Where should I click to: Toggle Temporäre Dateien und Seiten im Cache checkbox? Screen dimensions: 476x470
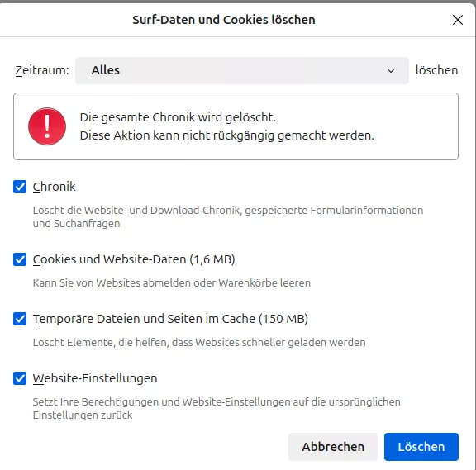(x=20, y=319)
